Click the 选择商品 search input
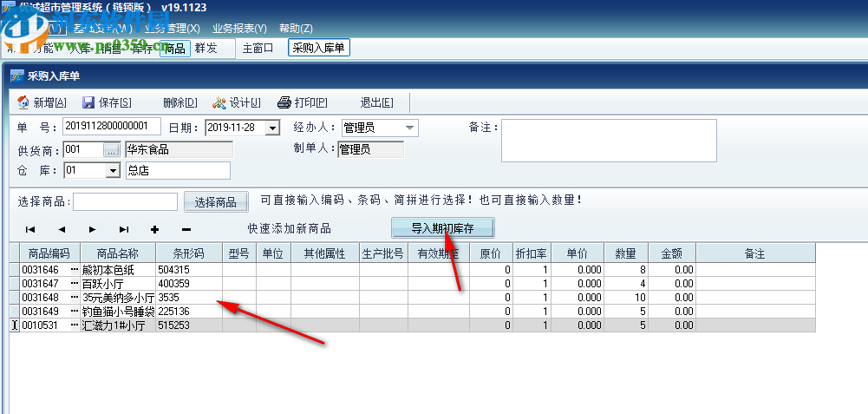 pyautogui.click(x=125, y=201)
